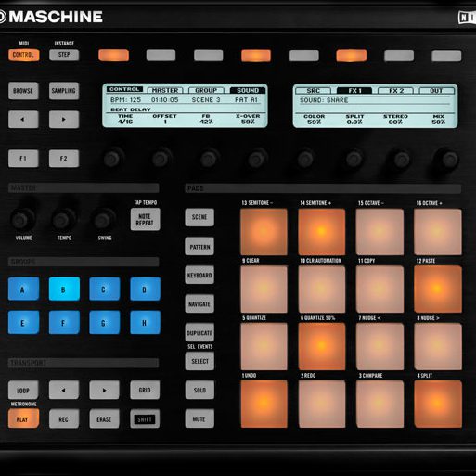Arm recording with the Rec button
This screenshot has height=476, width=476.
[64, 418]
